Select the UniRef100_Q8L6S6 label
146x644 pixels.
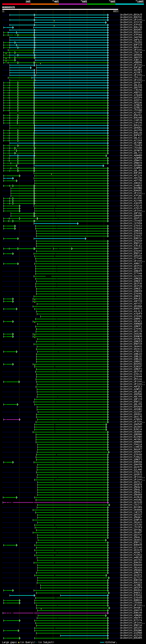131,85
